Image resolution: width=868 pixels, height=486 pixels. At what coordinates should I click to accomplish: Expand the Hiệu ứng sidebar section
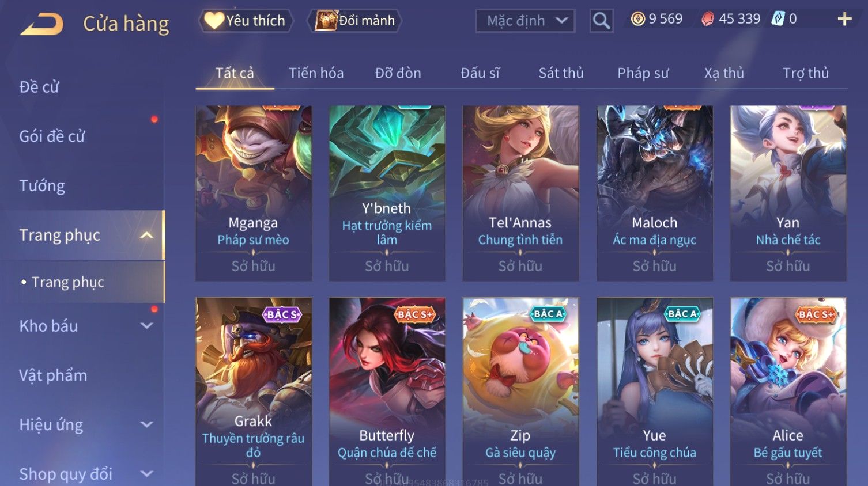146,425
